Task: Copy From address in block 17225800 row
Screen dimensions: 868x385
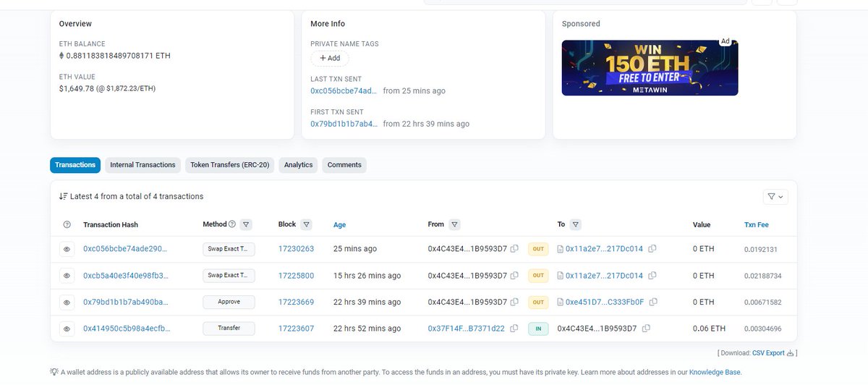Action: pyautogui.click(x=514, y=276)
